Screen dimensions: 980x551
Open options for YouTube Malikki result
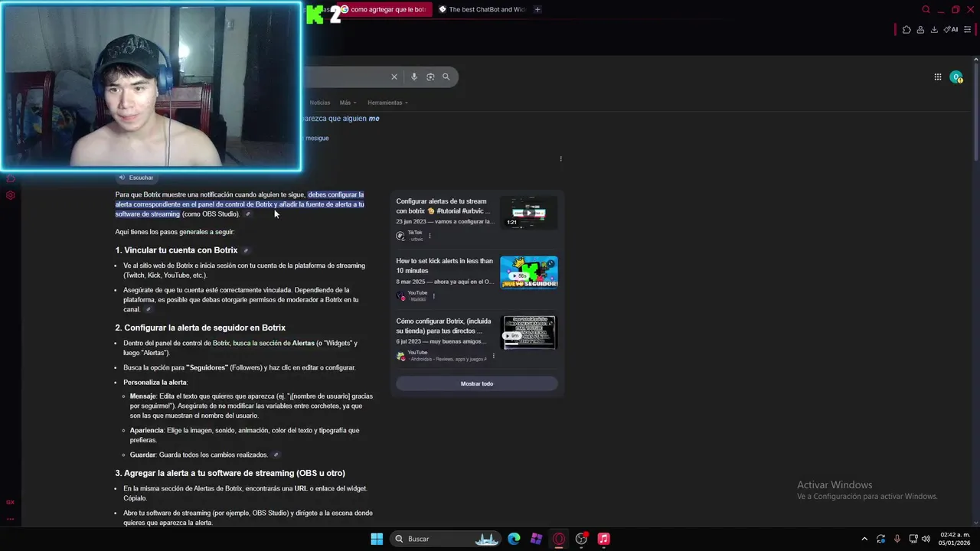click(434, 296)
